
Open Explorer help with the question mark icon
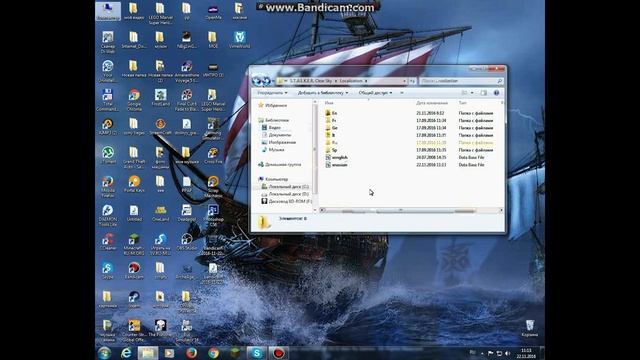pos(496,93)
